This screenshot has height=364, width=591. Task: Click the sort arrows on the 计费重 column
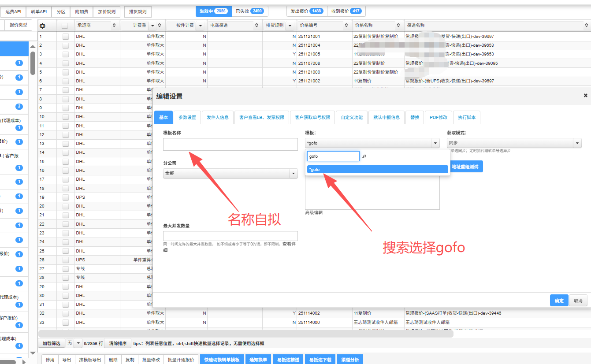click(x=160, y=26)
